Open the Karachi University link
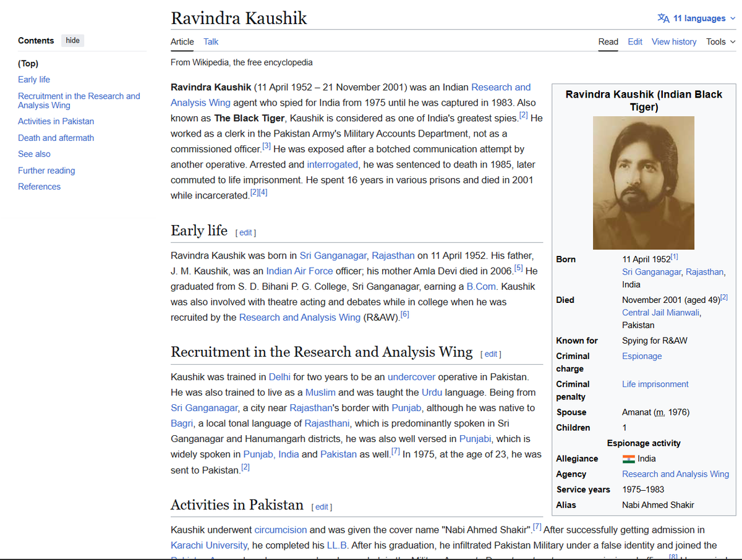Image resolution: width=742 pixels, height=560 pixels. (x=209, y=546)
